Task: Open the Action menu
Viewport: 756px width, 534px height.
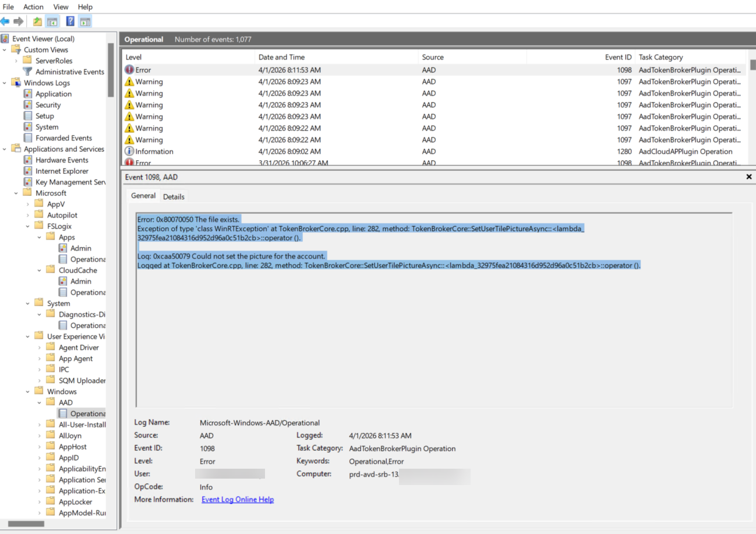Action: coord(33,7)
